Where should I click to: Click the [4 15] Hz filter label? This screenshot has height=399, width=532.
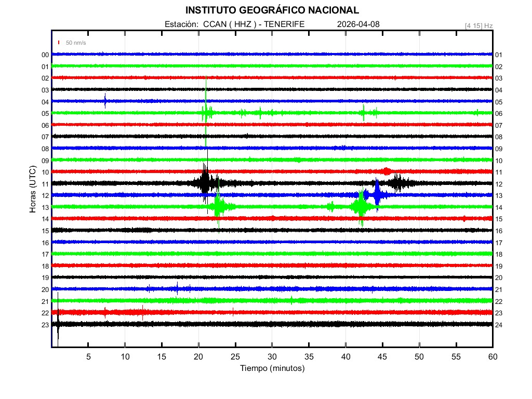(x=478, y=25)
